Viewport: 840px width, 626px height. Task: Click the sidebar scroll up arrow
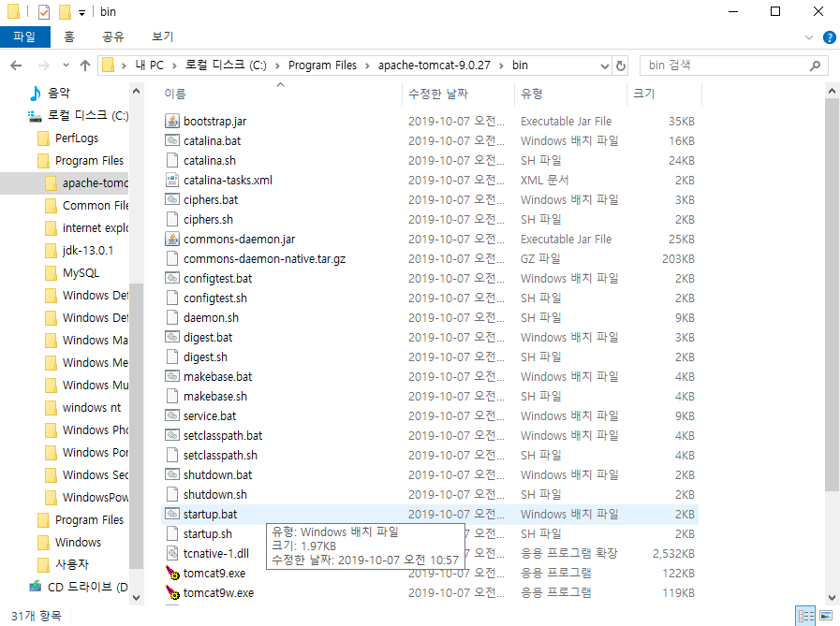(x=136, y=92)
